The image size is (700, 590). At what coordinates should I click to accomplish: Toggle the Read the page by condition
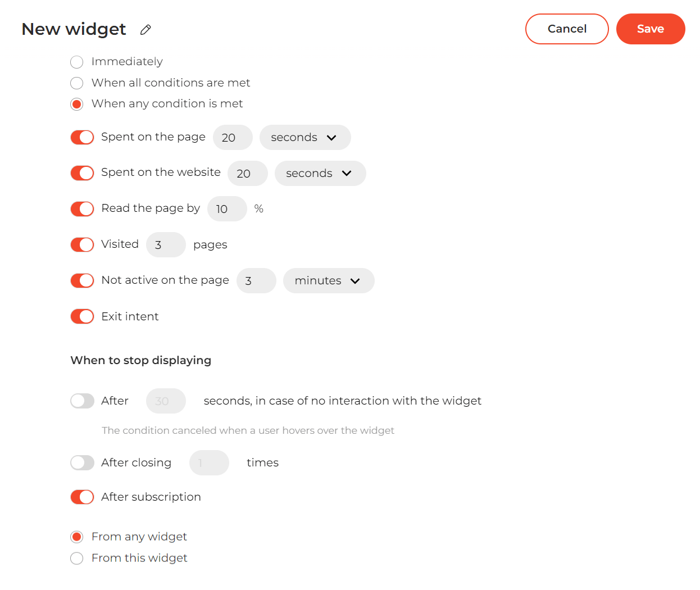pos(82,208)
